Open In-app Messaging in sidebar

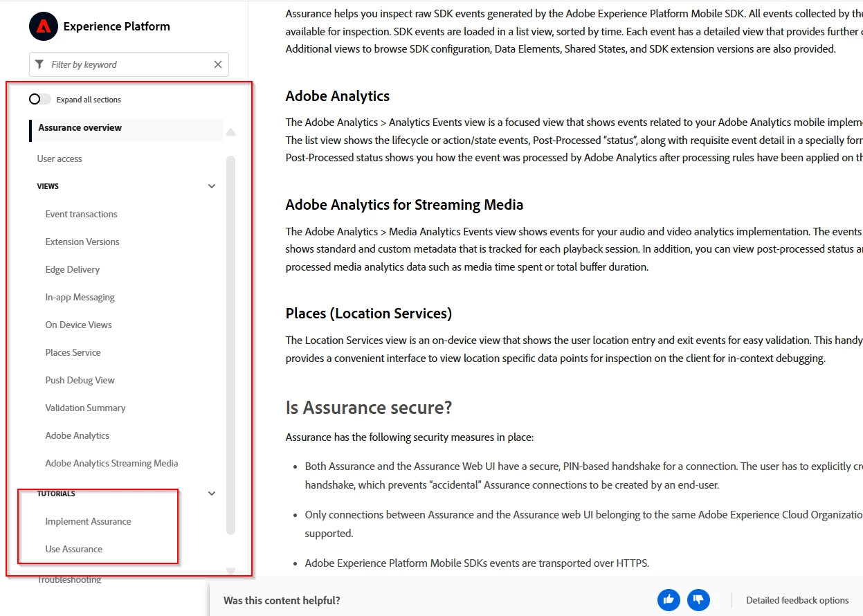[80, 297]
